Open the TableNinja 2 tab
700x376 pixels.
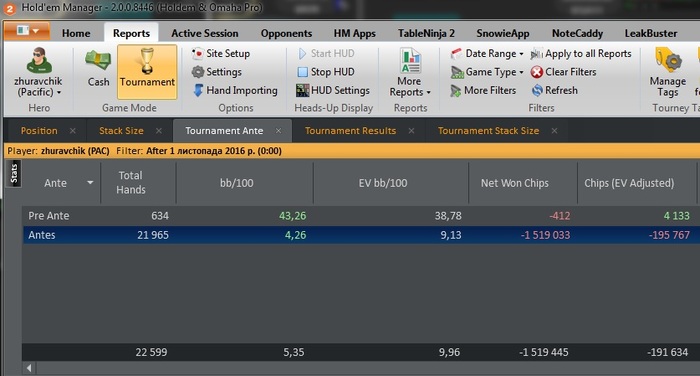[426, 33]
